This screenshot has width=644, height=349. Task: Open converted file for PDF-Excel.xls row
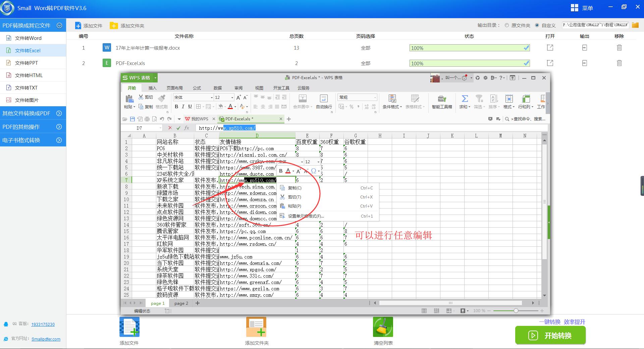pyautogui.click(x=550, y=63)
